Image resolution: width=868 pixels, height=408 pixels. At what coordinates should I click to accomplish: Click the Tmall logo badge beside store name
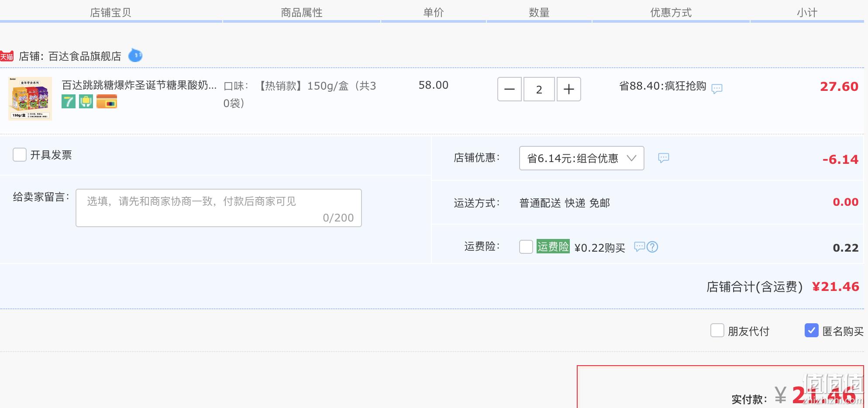7,56
